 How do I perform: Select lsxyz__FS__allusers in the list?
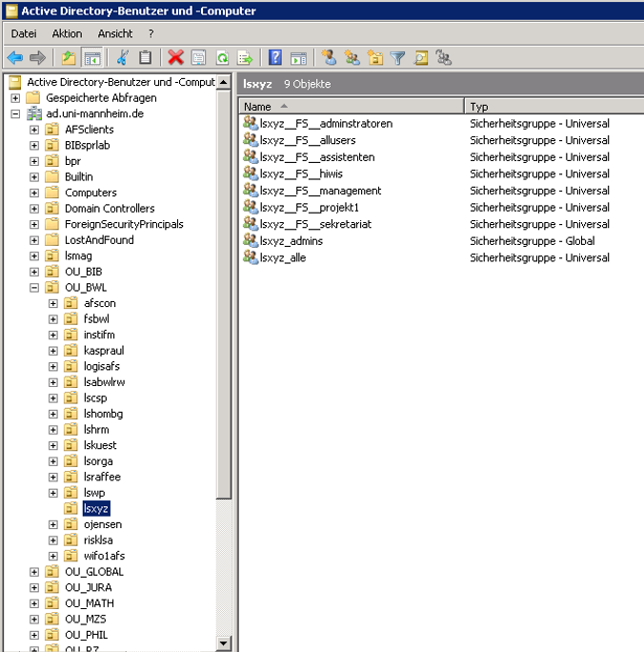click(x=308, y=140)
